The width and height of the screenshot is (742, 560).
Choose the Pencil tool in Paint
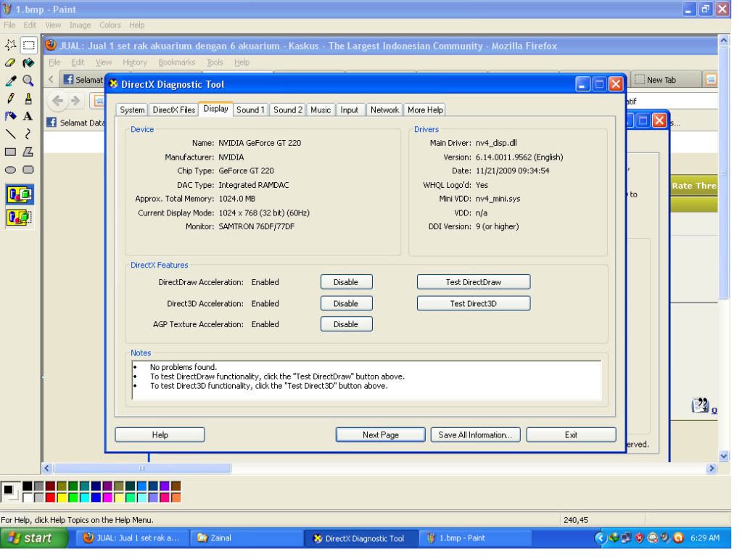click(10, 99)
